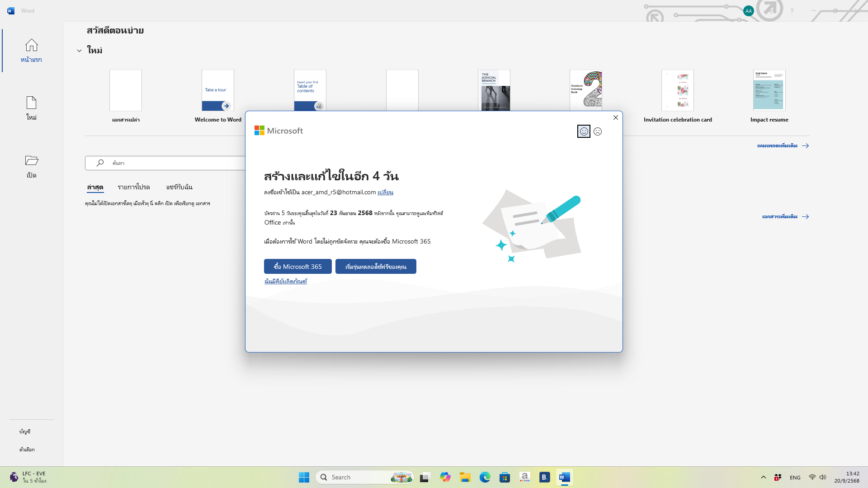Open the Judicial Branch template thumbnail
The height and width of the screenshot is (488, 868).
click(494, 90)
